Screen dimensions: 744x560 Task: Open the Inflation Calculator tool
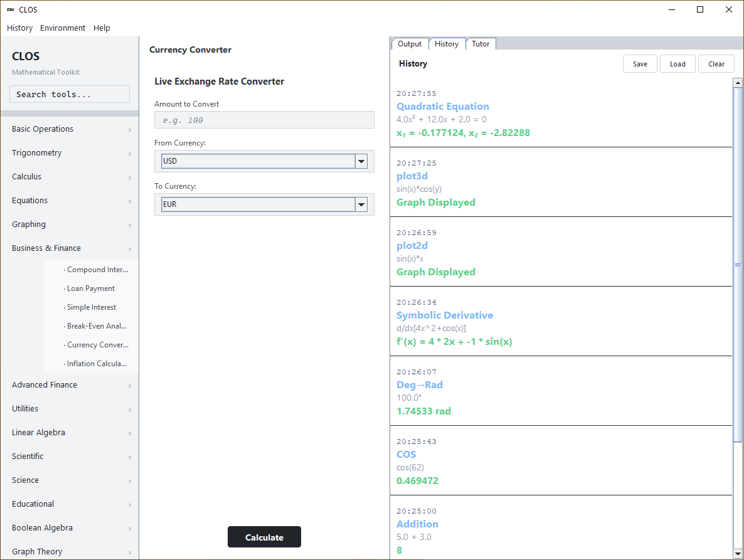91,364
